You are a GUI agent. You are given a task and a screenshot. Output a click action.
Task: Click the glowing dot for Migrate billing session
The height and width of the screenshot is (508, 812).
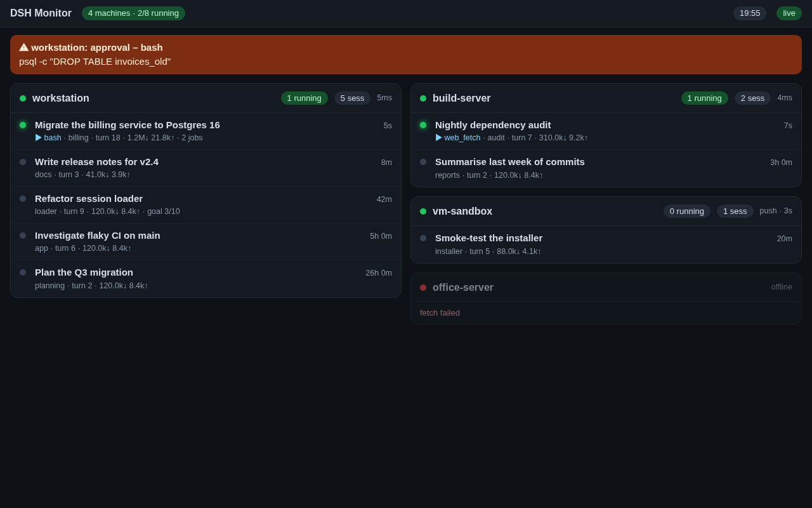[23, 125]
